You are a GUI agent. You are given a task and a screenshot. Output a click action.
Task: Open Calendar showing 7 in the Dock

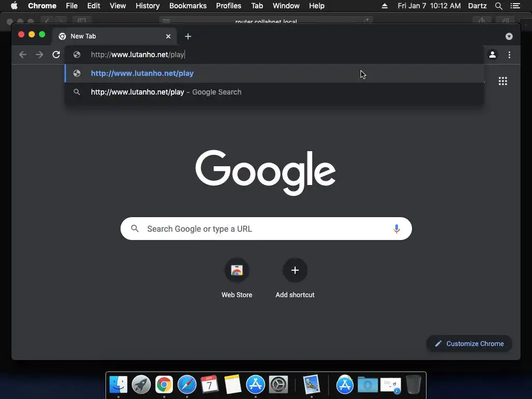click(210, 384)
